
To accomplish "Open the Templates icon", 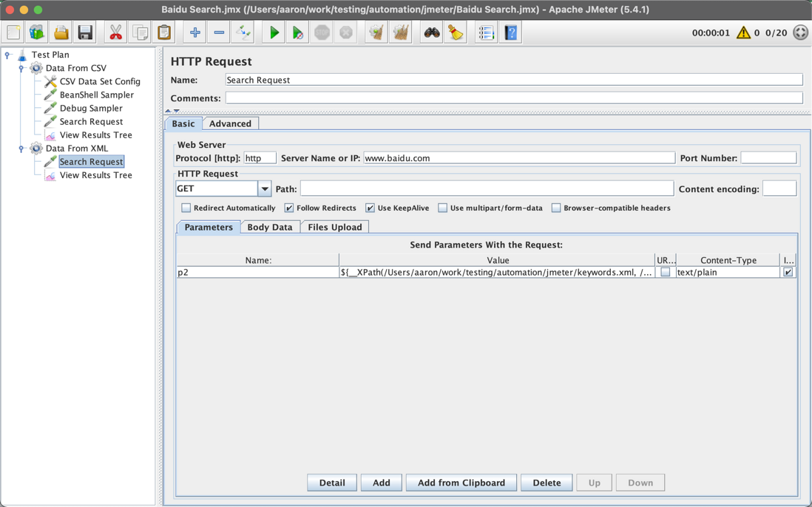I will point(37,33).
